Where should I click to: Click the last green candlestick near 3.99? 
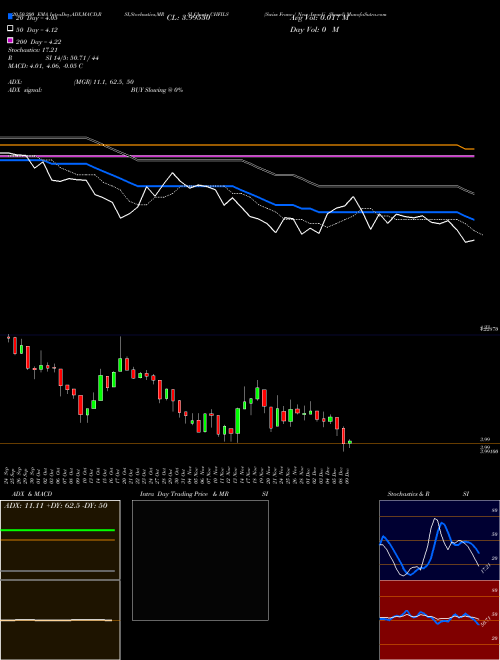[350, 442]
